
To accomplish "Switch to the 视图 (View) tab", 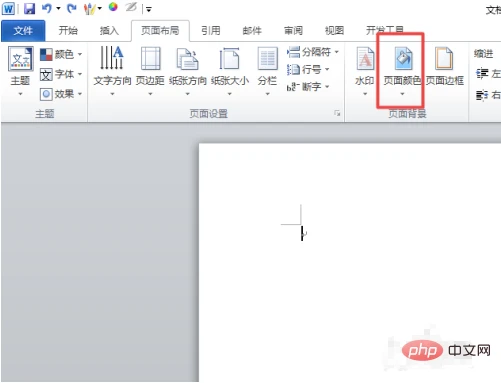I will (334, 31).
